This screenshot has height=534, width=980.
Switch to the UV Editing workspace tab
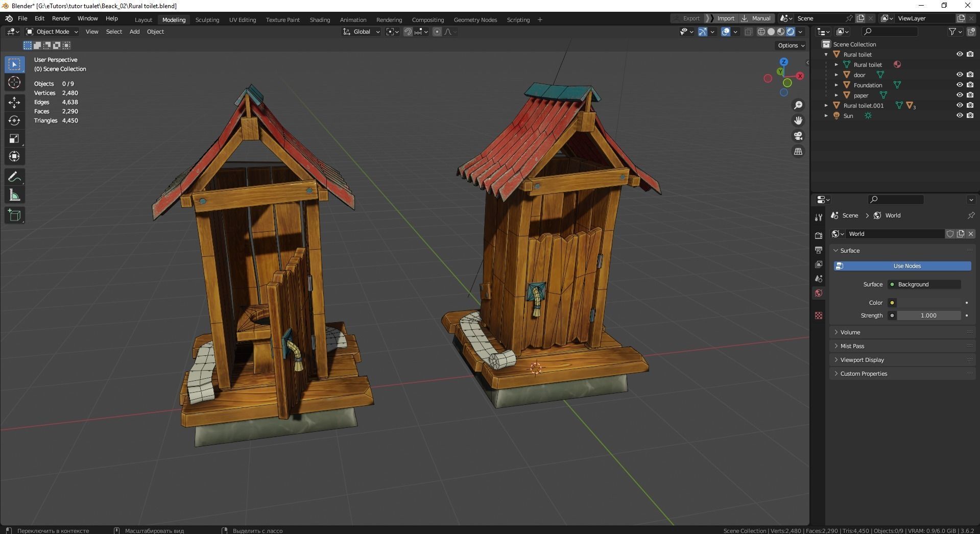click(242, 20)
